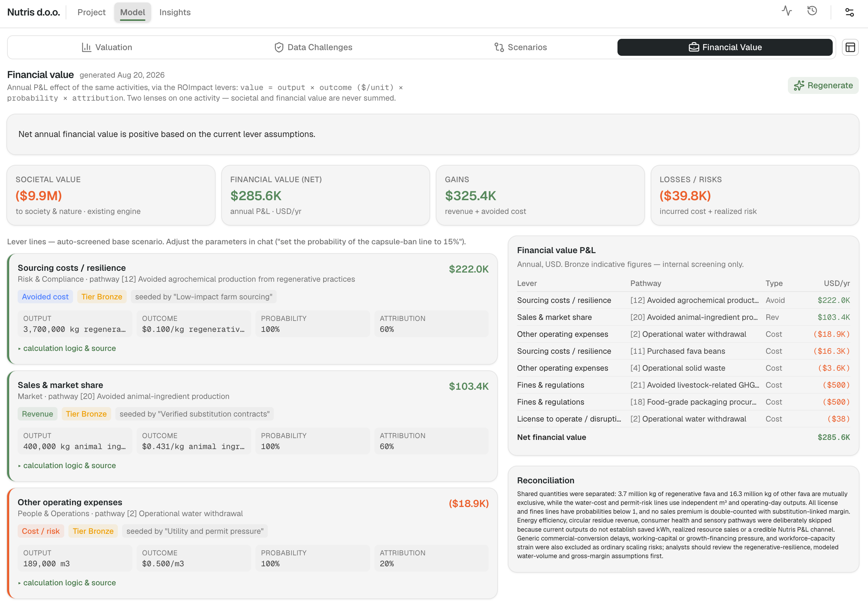Regenerate the financial value analysis

click(823, 85)
